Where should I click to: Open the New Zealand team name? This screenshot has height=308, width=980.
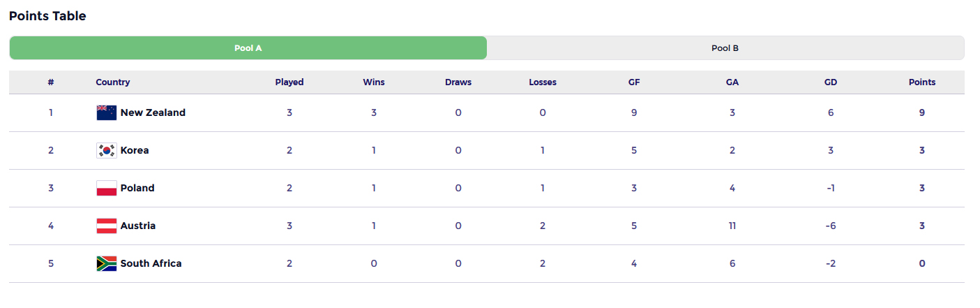point(153,112)
